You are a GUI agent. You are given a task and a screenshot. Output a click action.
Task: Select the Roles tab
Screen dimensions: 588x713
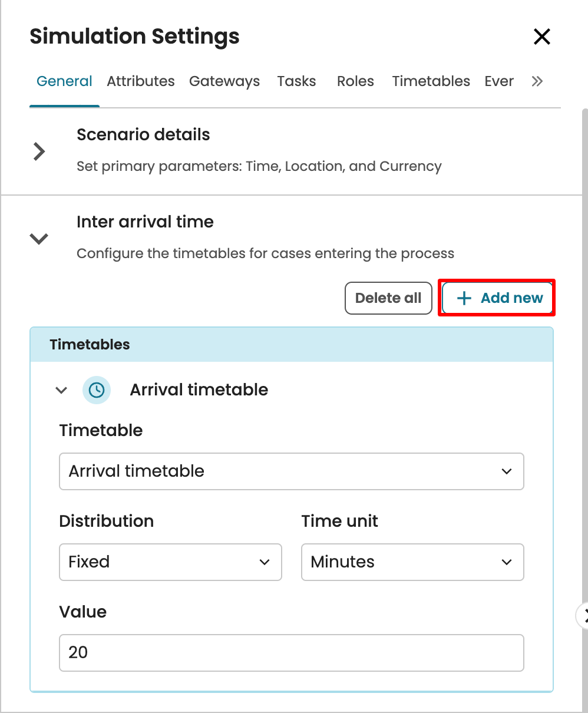(355, 81)
